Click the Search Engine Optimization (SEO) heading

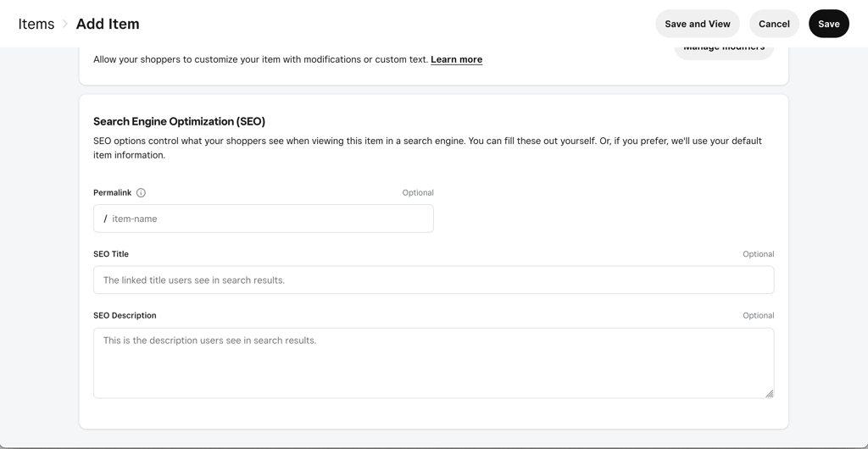click(x=180, y=122)
